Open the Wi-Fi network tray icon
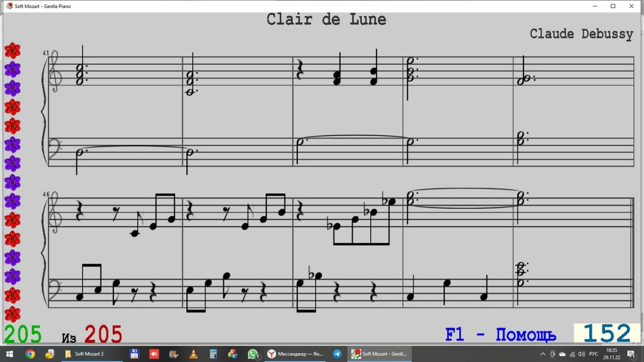644x362 pixels. tap(572, 354)
